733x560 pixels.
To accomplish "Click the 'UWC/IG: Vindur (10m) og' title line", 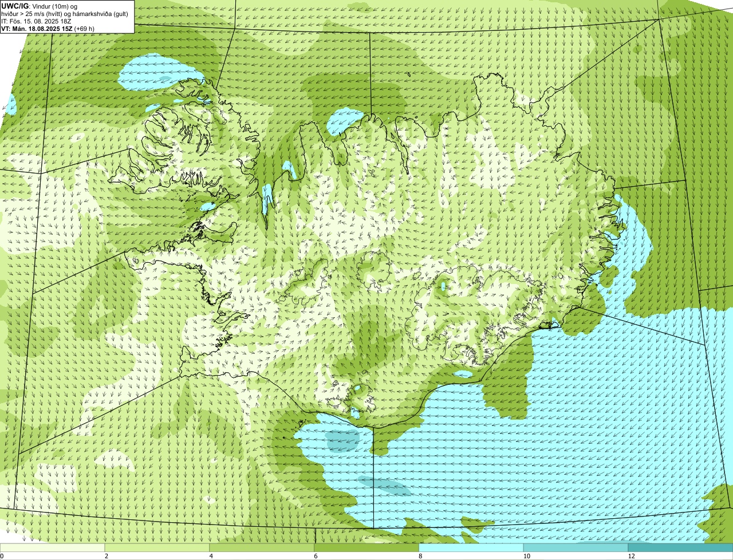I will 40,6.
